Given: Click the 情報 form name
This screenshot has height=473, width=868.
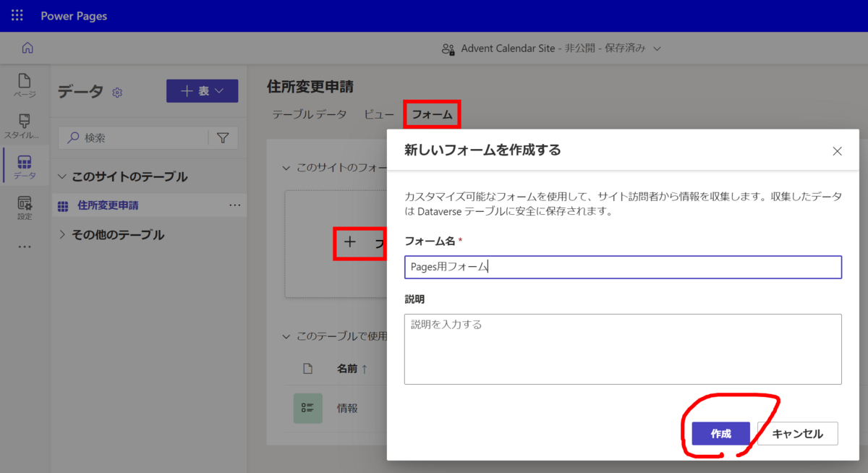Looking at the screenshot, I should (347, 408).
